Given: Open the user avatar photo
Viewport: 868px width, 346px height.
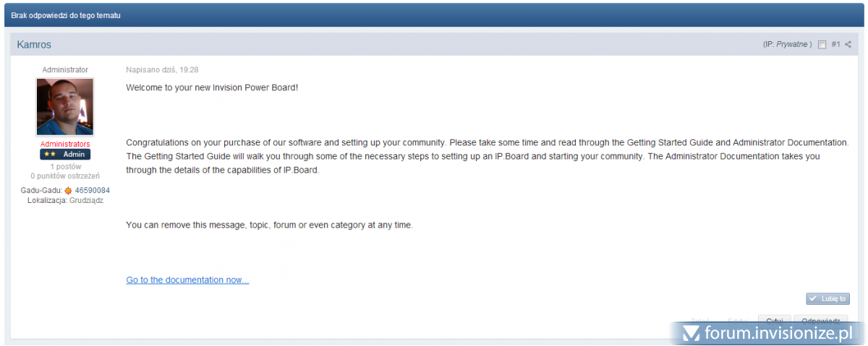Looking at the screenshot, I should [x=65, y=107].
